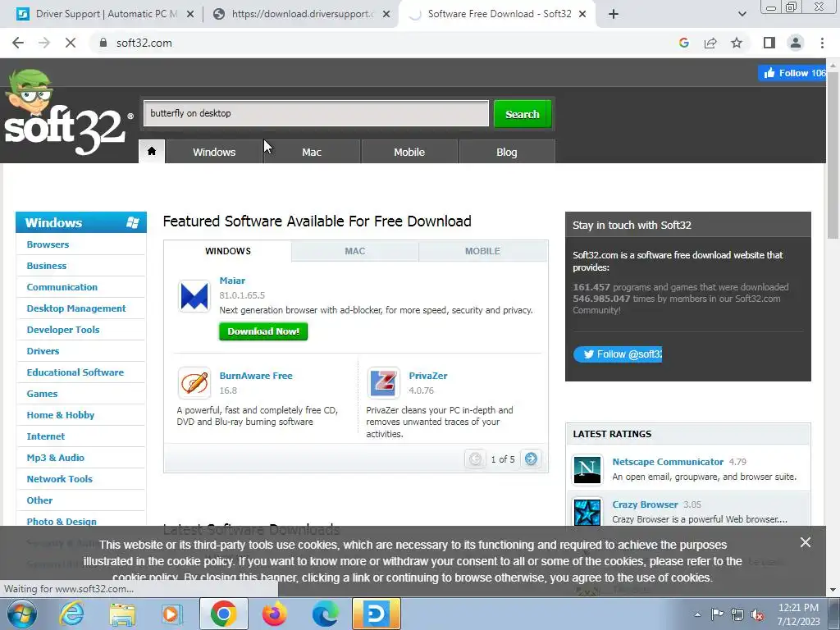Screen dimensions: 840x630
Task: Open the Communication category link
Action: coord(62,287)
